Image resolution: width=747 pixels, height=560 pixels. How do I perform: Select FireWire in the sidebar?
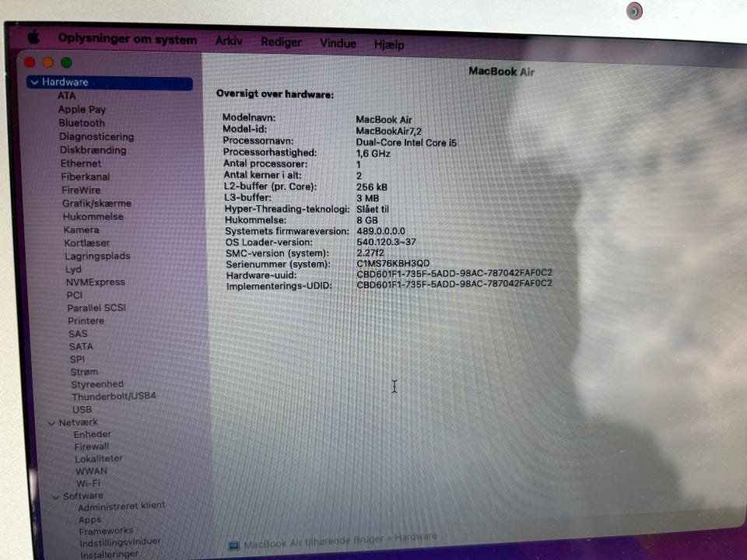point(80,190)
